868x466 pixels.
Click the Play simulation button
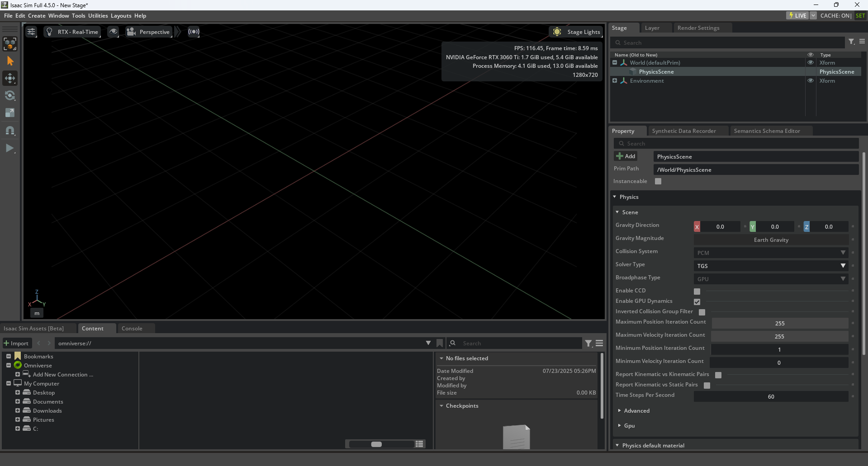pos(9,148)
